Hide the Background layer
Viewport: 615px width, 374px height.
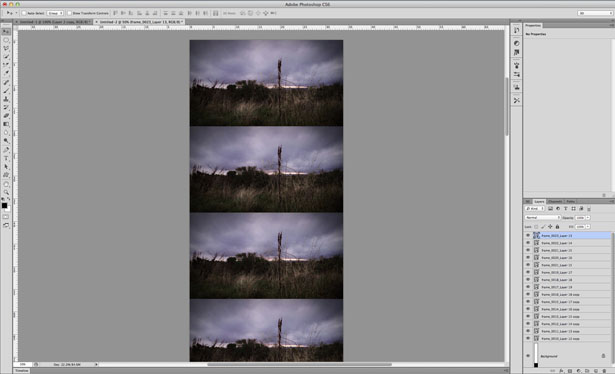528,356
